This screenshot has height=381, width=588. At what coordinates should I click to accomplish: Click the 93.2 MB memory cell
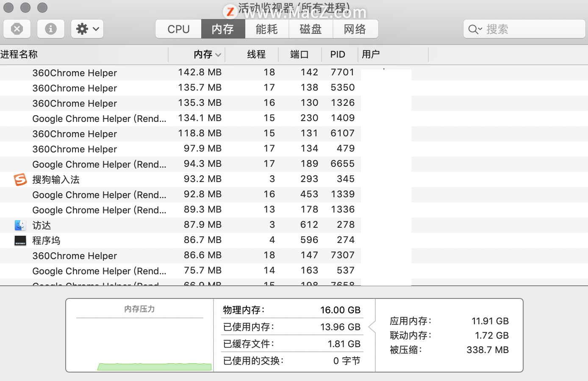point(202,179)
